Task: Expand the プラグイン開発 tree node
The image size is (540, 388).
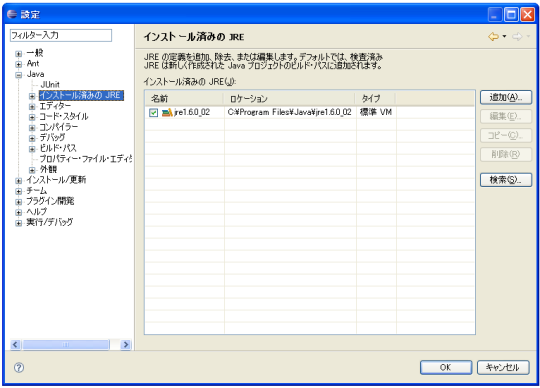Action: [19, 202]
